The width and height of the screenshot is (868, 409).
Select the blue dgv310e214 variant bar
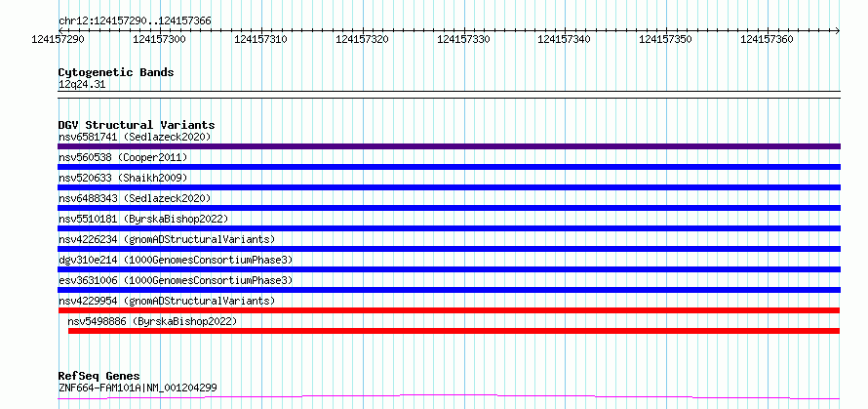[449, 269]
